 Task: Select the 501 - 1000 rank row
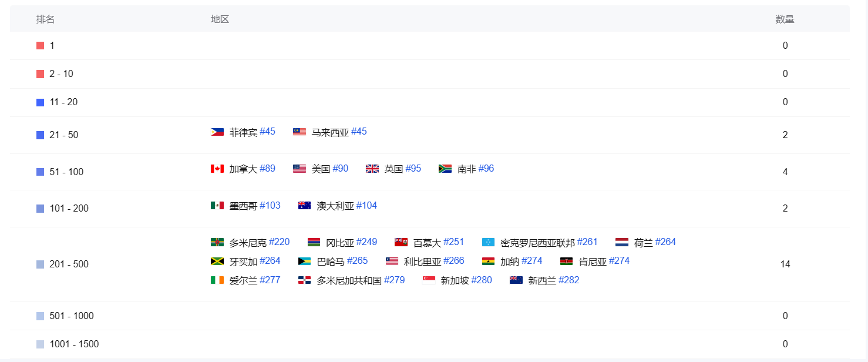(71, 316)
